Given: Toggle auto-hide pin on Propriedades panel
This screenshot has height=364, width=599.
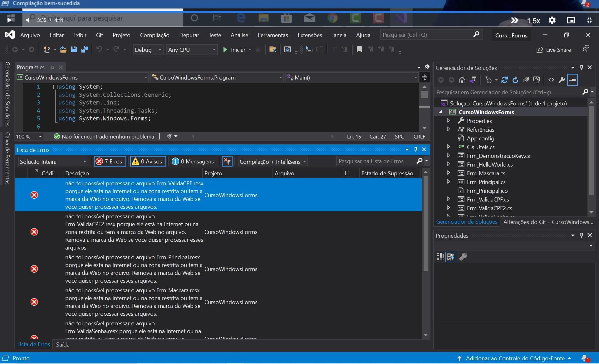Looking at the screenshot, I should click(x=581, y=235).
